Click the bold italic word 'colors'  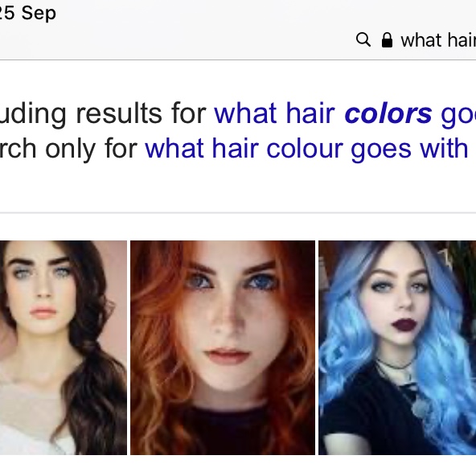click(388, 113)
